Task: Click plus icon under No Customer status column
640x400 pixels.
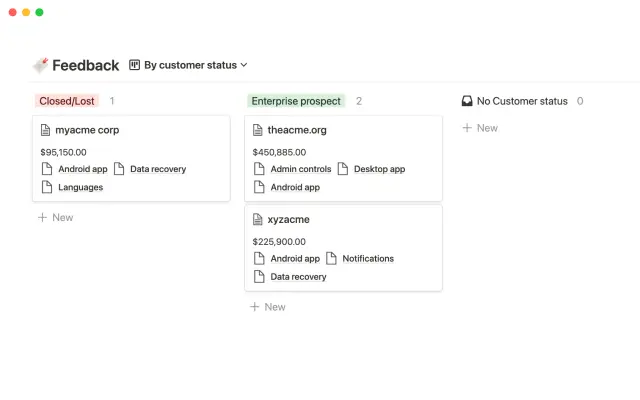Action: click(x=467, y=128)
